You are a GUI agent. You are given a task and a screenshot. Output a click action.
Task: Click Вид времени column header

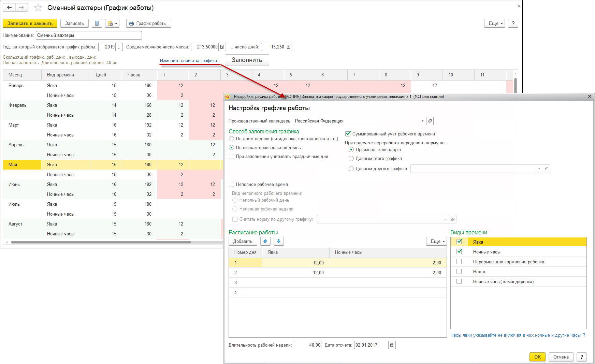66,75
